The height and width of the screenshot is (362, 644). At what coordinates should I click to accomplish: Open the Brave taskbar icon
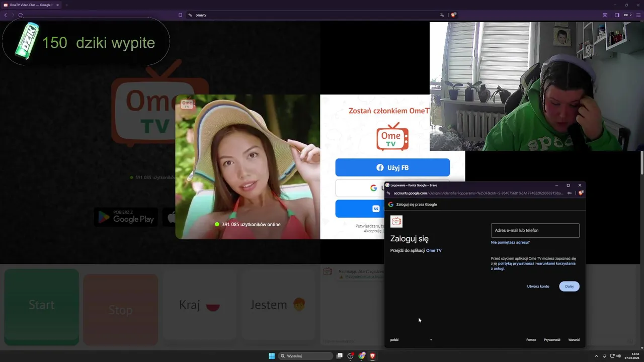(373, 356)
